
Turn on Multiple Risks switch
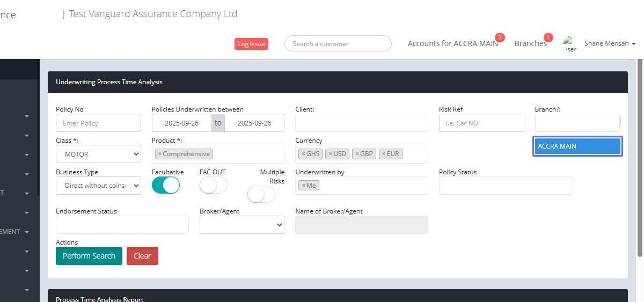click(x=261, y=194)
